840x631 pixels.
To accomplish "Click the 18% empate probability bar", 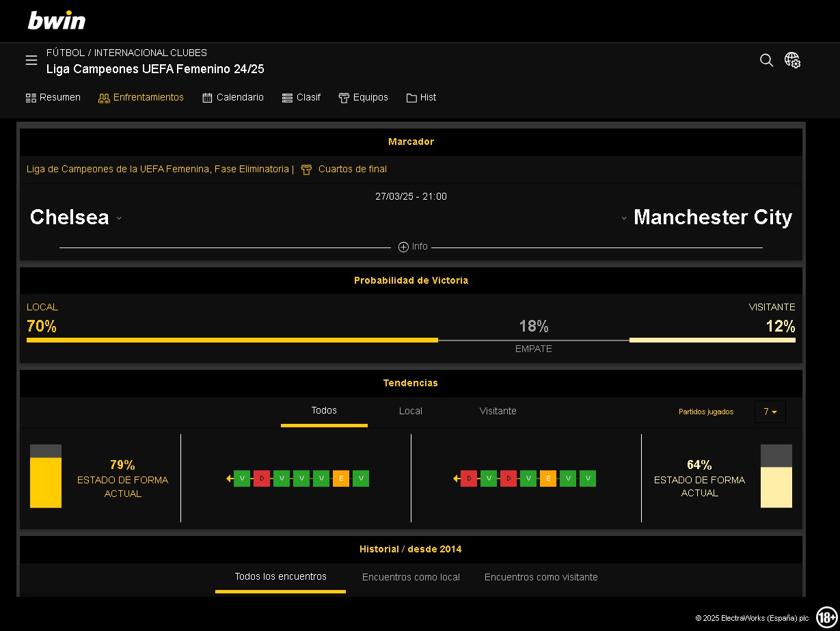I will pos(534,340).
